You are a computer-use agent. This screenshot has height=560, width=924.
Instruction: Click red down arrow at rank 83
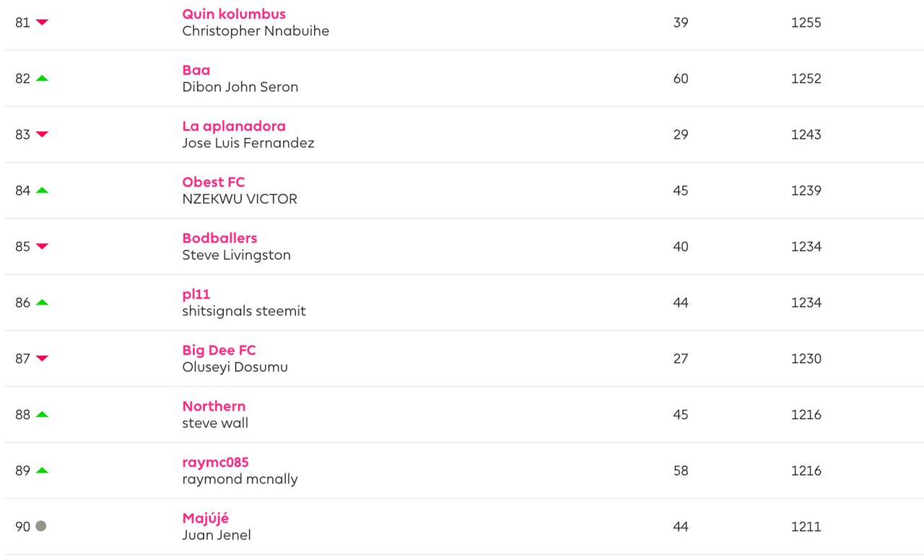point(42,134)
